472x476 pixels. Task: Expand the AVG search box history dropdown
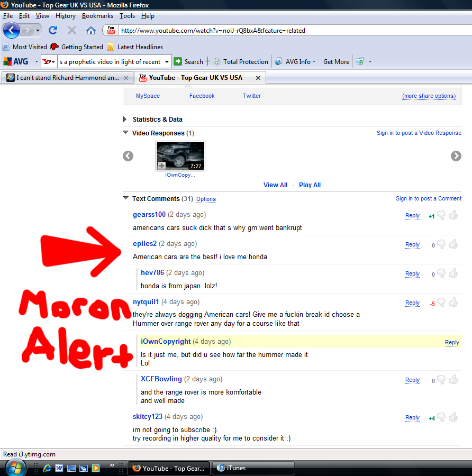tap(167, 62)
